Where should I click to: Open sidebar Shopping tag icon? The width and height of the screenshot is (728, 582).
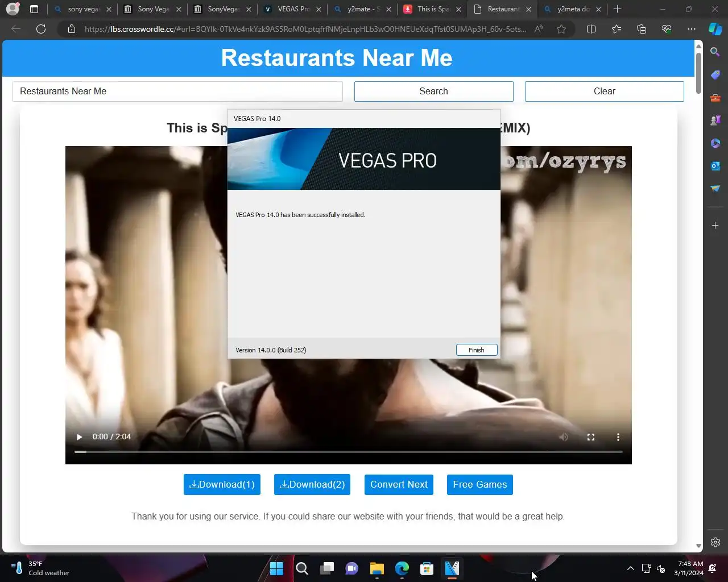click(715, 74)
